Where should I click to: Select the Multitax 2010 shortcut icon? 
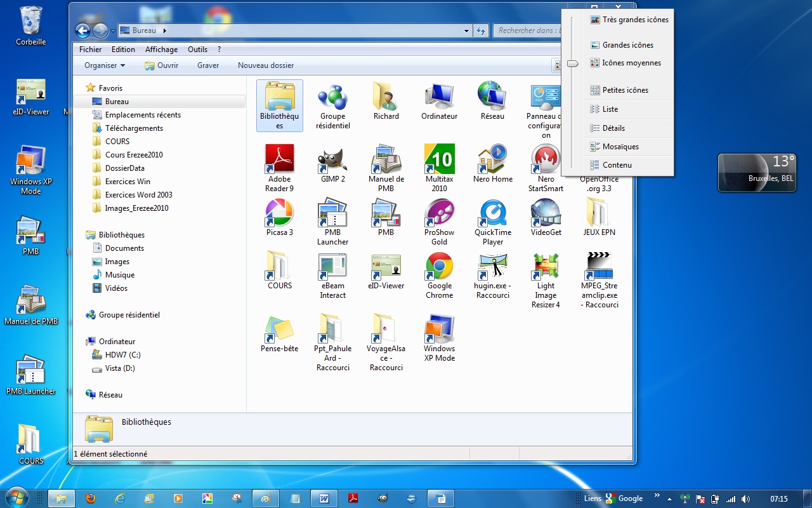(x=439, y=168)
